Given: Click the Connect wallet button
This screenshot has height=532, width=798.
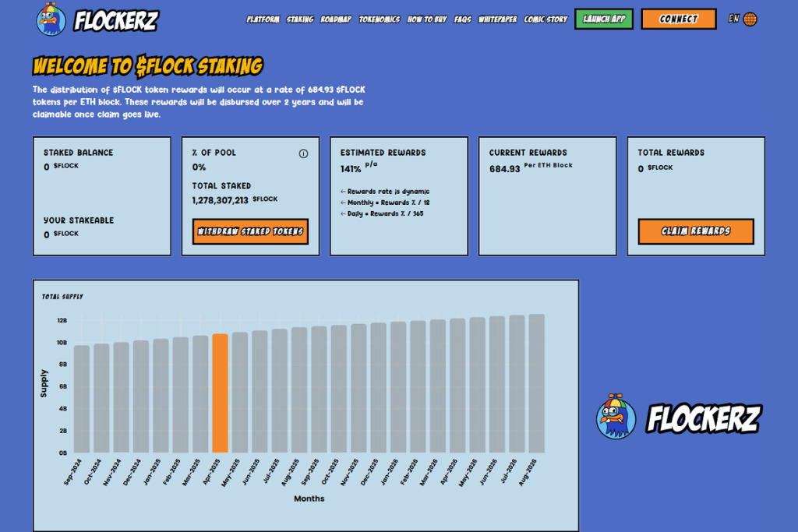Looking at the screenshot, I should [x=679, y=19].
